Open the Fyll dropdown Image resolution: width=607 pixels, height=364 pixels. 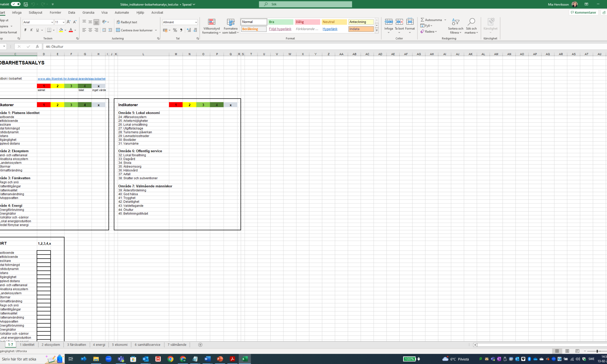click(x=426, y=26)
